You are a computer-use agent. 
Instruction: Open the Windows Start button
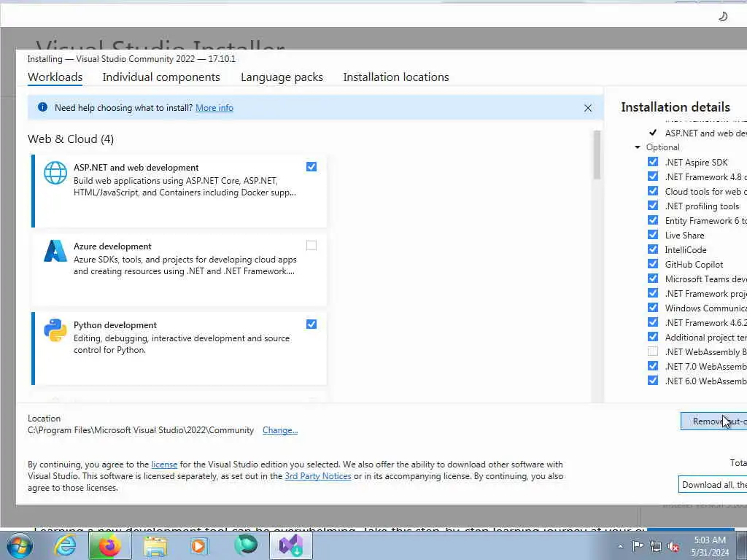point(19,545)
